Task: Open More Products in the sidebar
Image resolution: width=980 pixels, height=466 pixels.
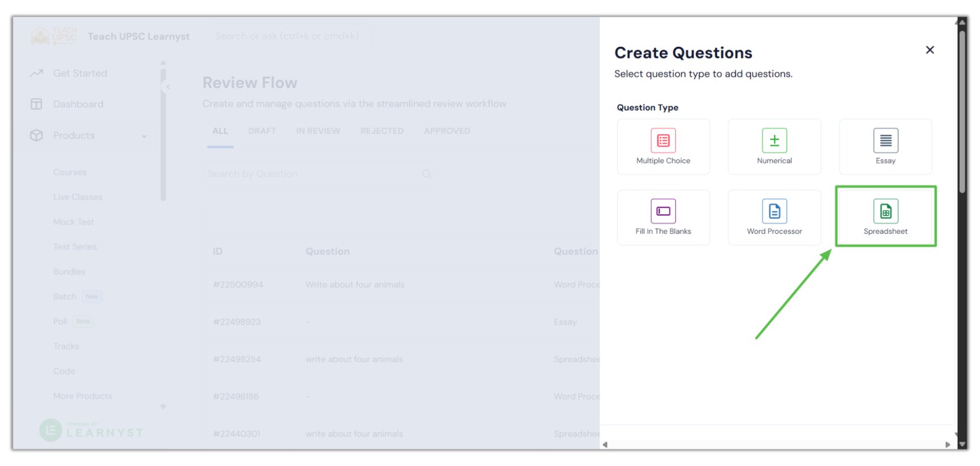Action: 83,396
